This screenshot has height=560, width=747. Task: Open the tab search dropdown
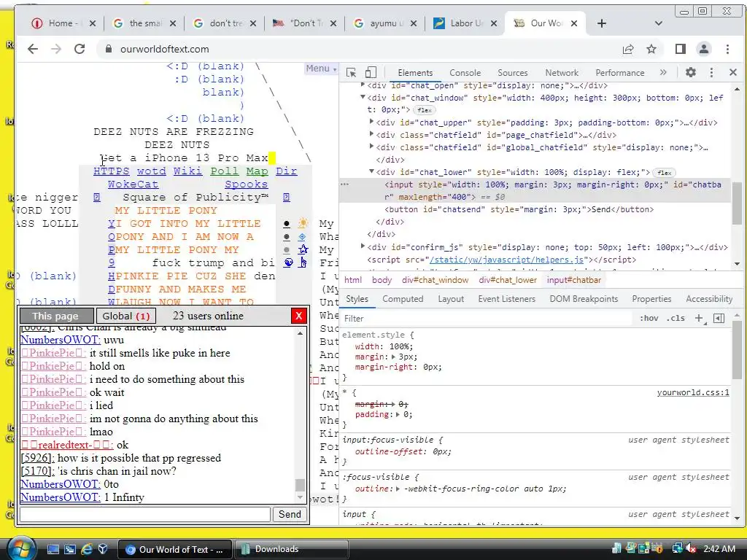pyautogui.click(x=659, y=23)
